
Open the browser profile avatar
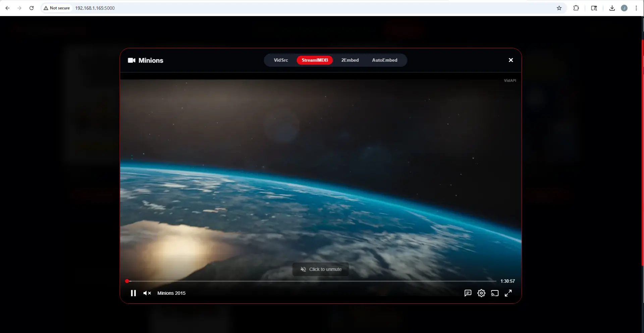pyautogui.click(x=624, y=8)
